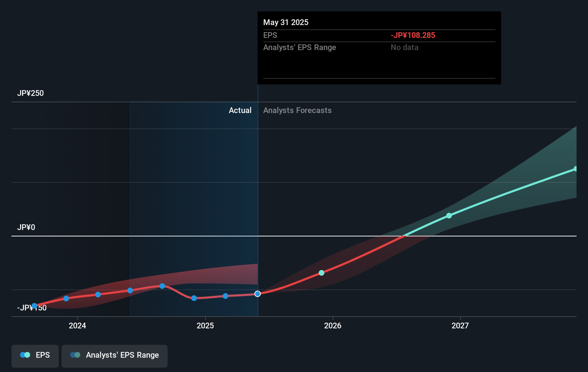Toggle the Analysts' EPS Range legend
Image resolution: width=588 pixels, height=372 pixels.
(x=115, y=356)
